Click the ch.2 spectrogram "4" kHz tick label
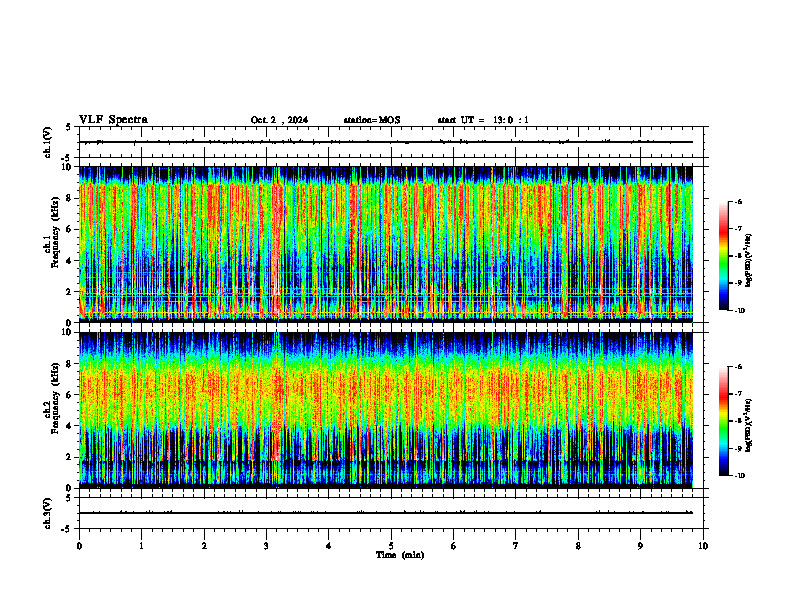This screenshot has width=792, height=612. pyautogui.click(x=69, y=426)
